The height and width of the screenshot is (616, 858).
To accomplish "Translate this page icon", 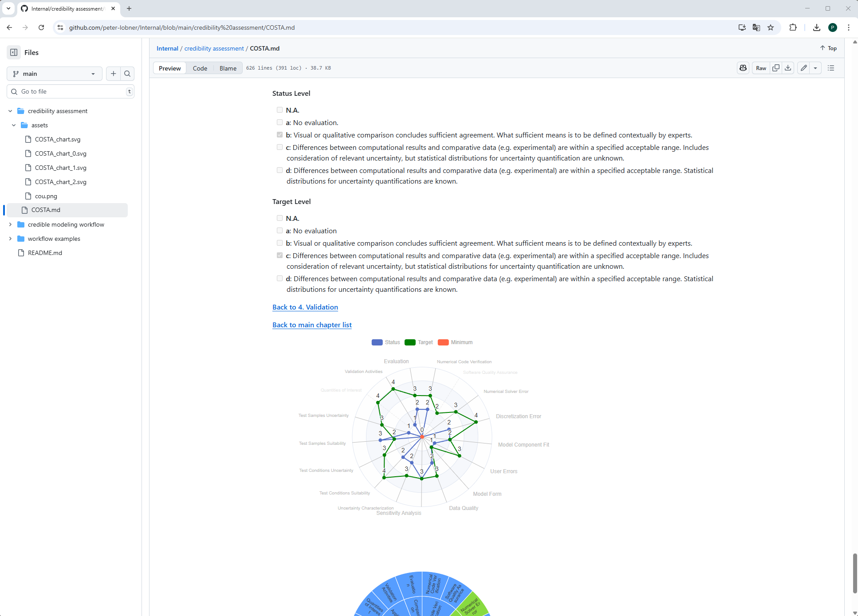I will 756,27.
